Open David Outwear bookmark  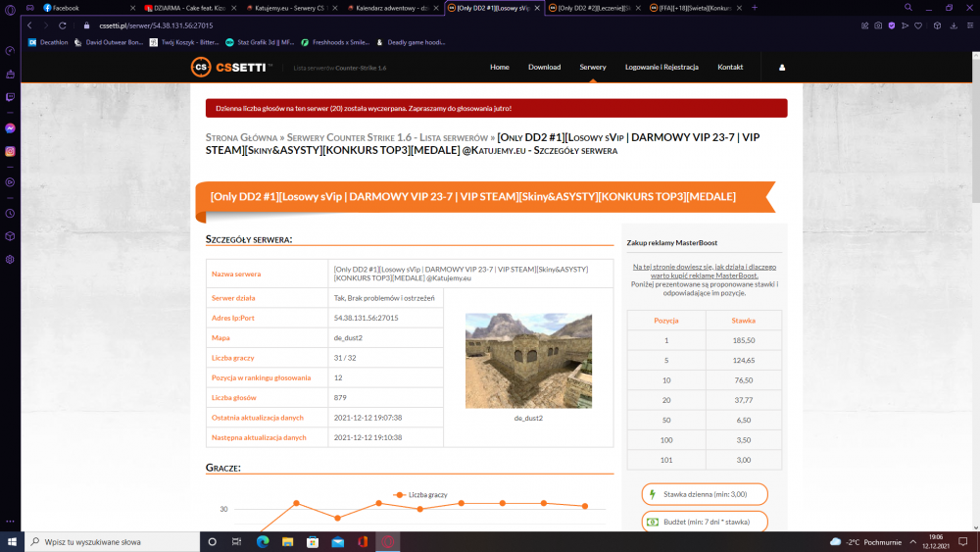pos(108,42)
